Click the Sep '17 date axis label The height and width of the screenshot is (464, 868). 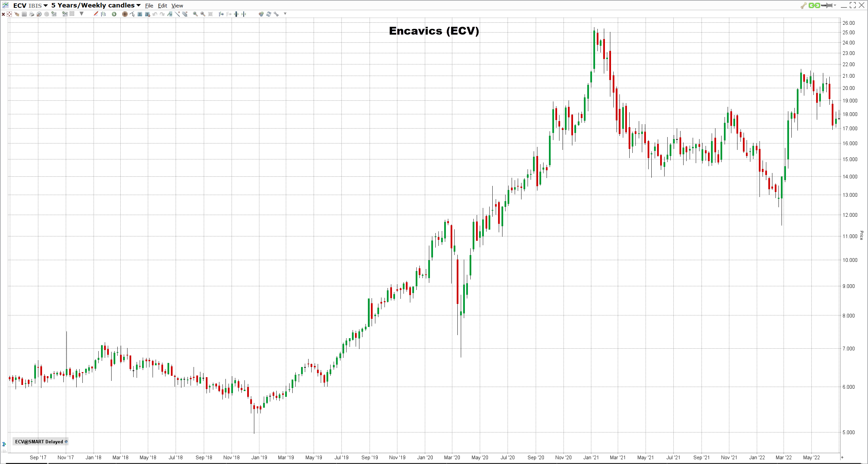click(38, 458)
